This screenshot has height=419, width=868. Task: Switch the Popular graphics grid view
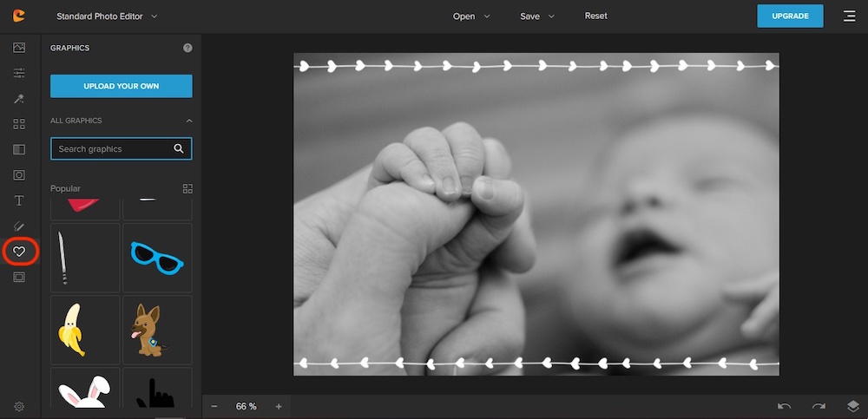pyautogui.click(x=187, y=189)
